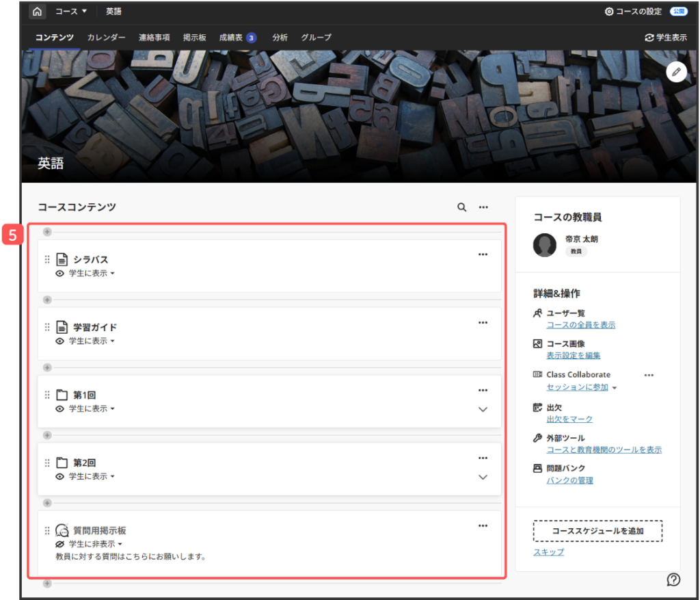Grab the drag handle beside 学習ガイド
The height and width of the screenshot is (600, 700).
point(47,327)
